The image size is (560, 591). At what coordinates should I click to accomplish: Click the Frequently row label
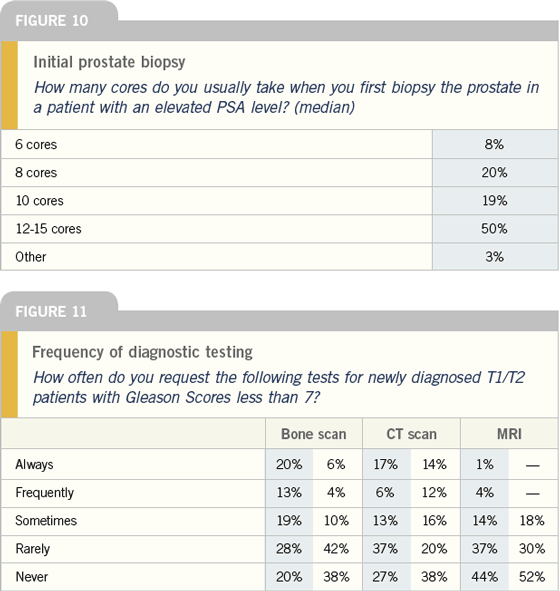click(x=44, y=493)
